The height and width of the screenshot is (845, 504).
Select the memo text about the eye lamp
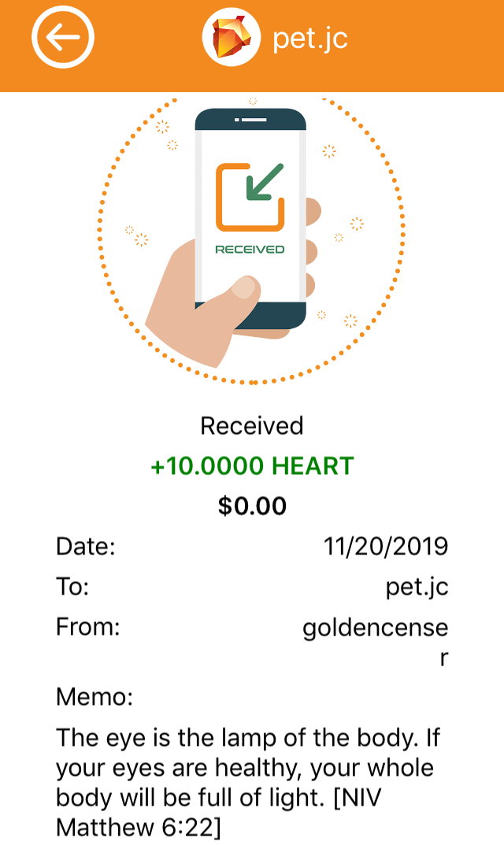(248, 783)
